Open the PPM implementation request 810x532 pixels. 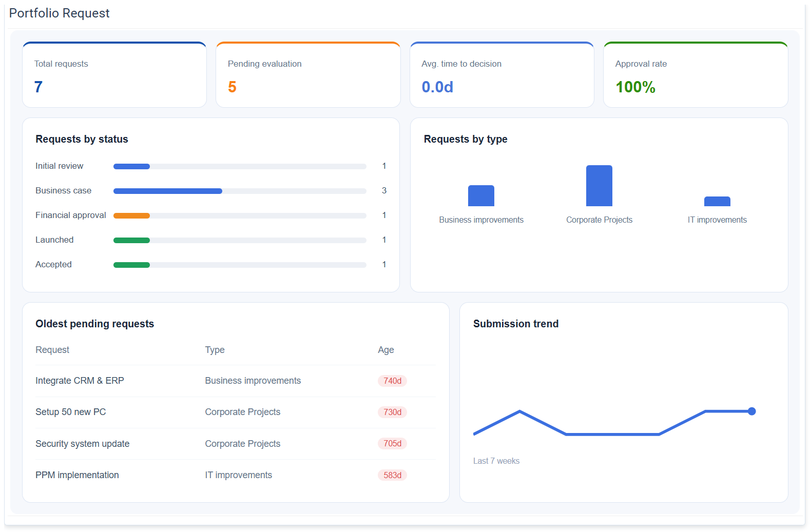(x=77, y=475)
